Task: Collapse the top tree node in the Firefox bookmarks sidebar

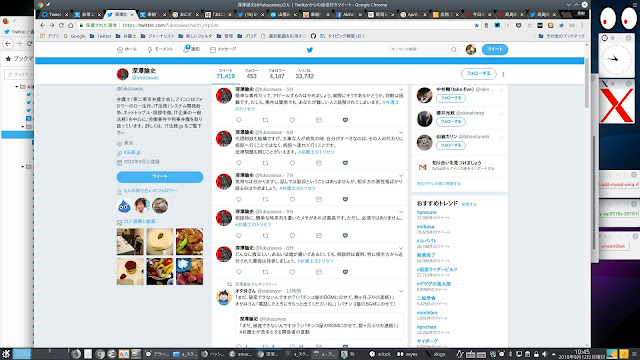Action: (x=17, y=87)
